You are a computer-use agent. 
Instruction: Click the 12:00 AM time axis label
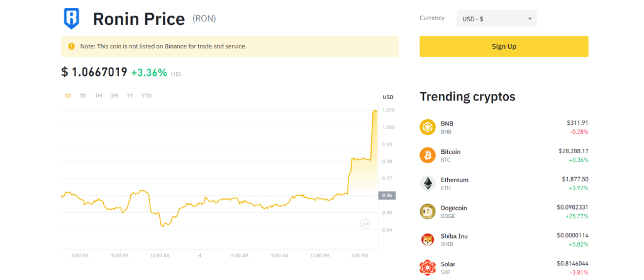tap(160, 256)
